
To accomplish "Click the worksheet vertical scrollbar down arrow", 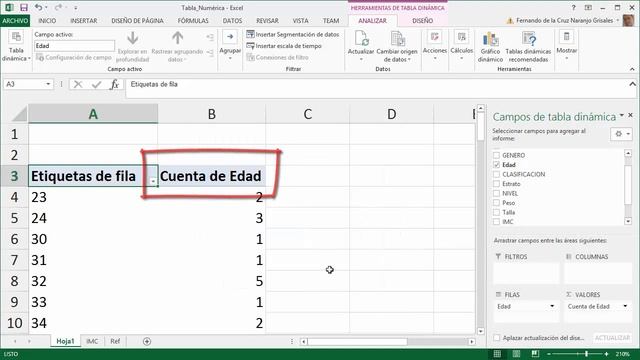I will pyautogui.click(x=480, y=331).
